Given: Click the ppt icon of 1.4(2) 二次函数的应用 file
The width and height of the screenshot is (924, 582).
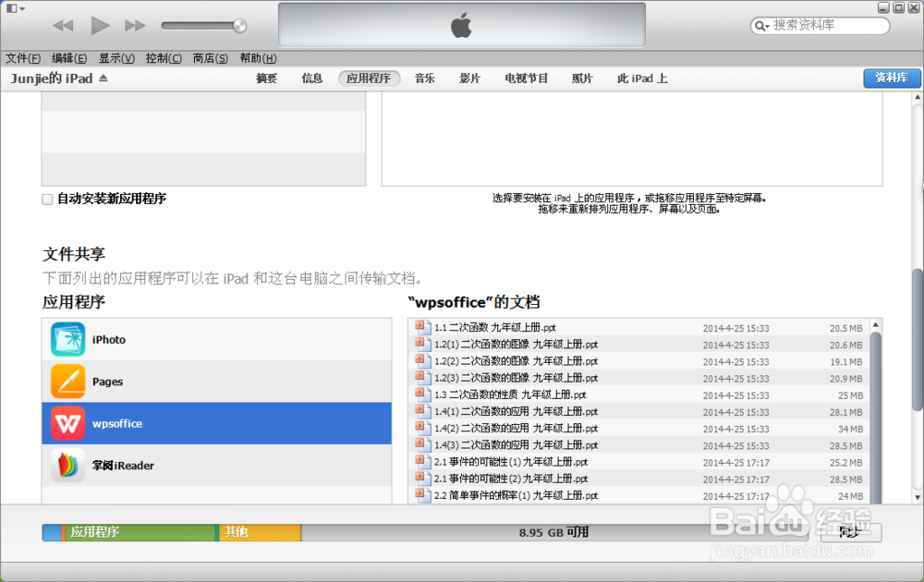Looking at the screenshot, I should pos(422,427).
